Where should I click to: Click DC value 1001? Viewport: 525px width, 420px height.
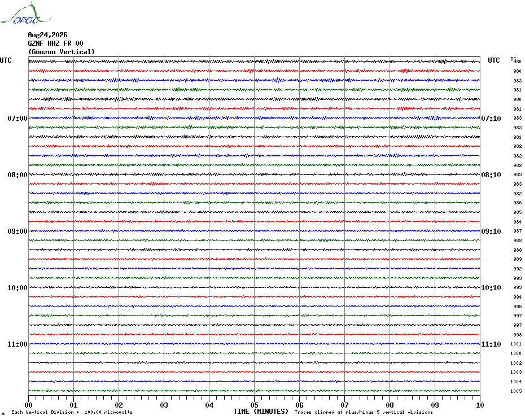[x=516, y=344]
